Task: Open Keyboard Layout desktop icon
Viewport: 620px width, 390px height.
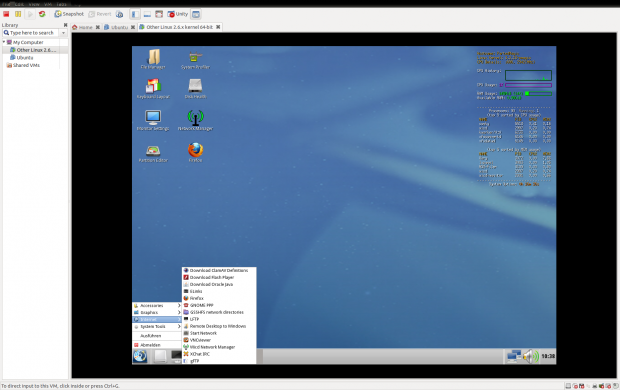Action: point(153,89)
